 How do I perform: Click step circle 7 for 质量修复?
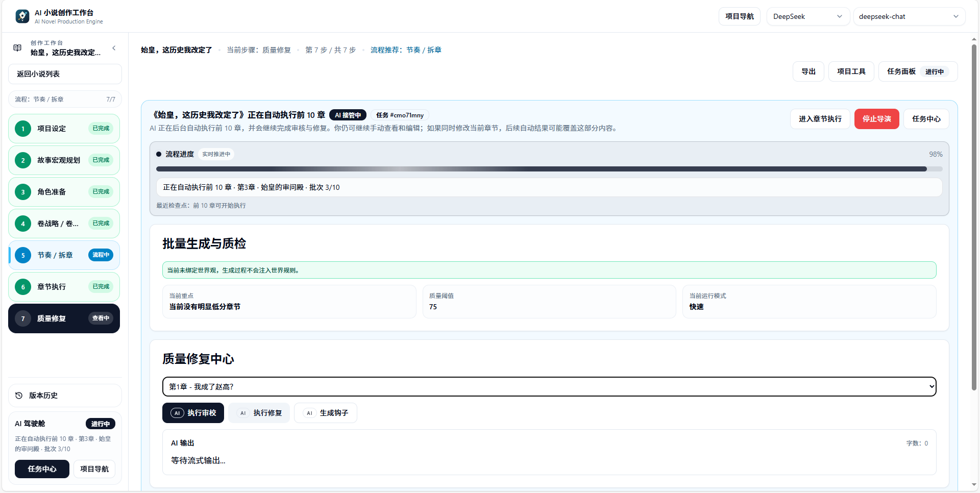coord(22,318)
